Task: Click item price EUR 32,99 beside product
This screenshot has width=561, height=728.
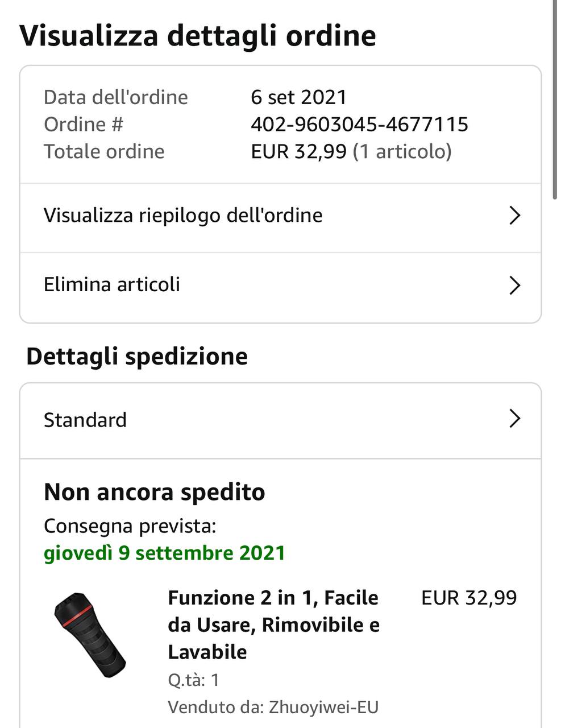Action: tap(469, 598)
